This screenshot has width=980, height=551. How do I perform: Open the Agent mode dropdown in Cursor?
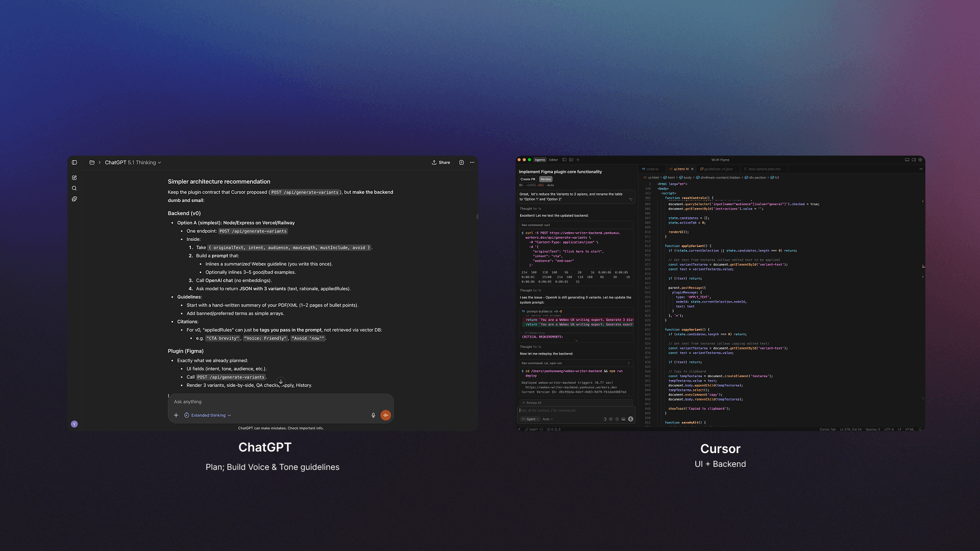click(530, 419)
